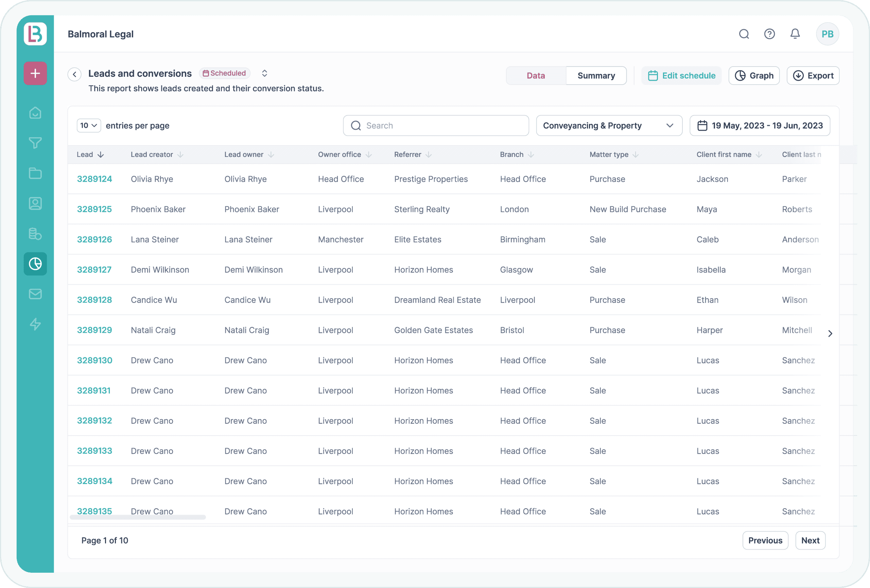
Task: Open the Contacts card icon in sidebar
Action: [35, 203]
